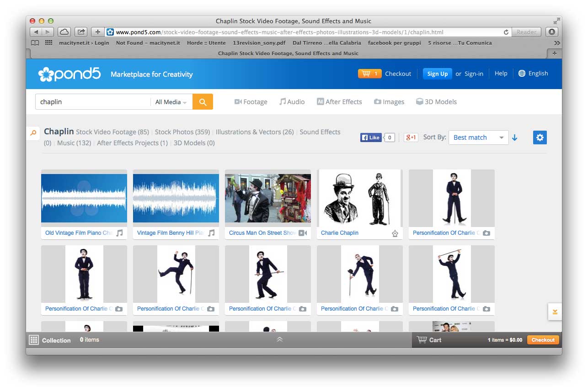Click the Google +1 button

411,137
